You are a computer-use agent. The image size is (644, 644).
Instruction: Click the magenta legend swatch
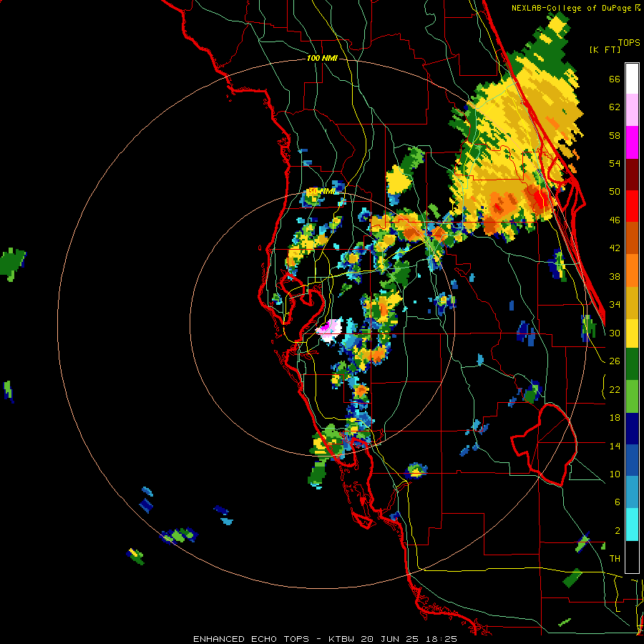[x=632, y=142]
